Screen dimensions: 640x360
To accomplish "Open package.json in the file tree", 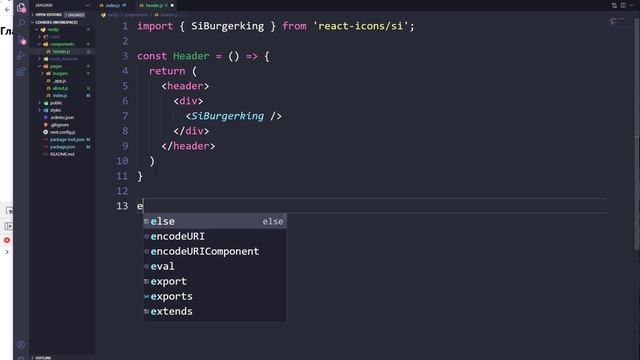I will [x=62, y=147].
